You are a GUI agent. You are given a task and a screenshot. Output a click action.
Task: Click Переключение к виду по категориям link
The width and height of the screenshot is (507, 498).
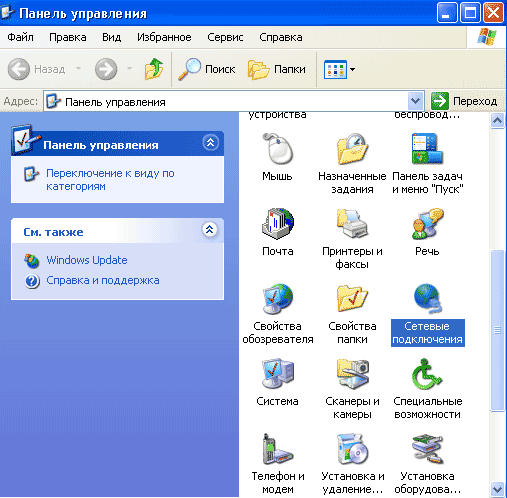(x=110, y=180)
